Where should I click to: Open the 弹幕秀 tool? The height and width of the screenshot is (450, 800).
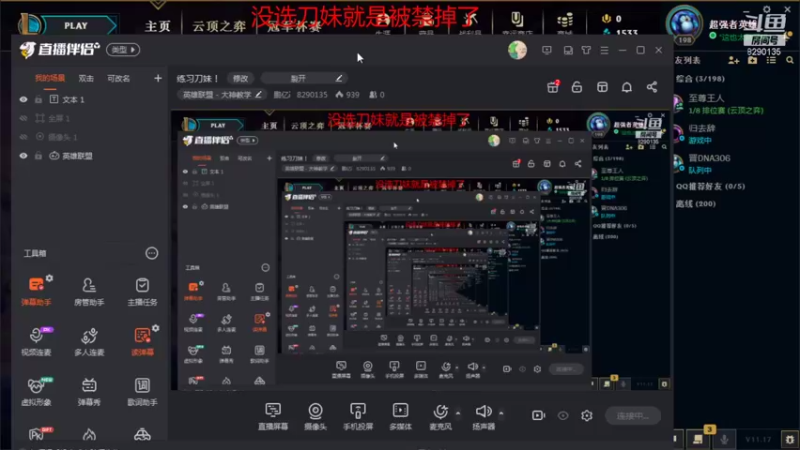[x=89, y=391]
